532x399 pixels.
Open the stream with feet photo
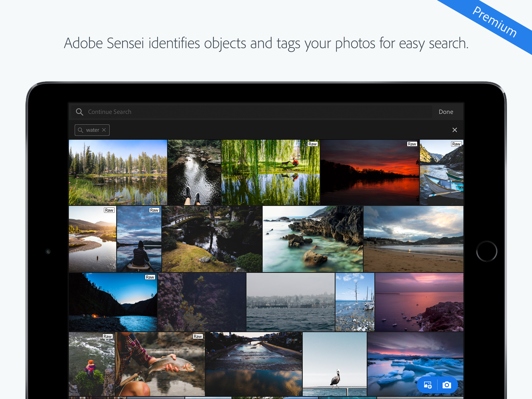click(x=194, y=172)
